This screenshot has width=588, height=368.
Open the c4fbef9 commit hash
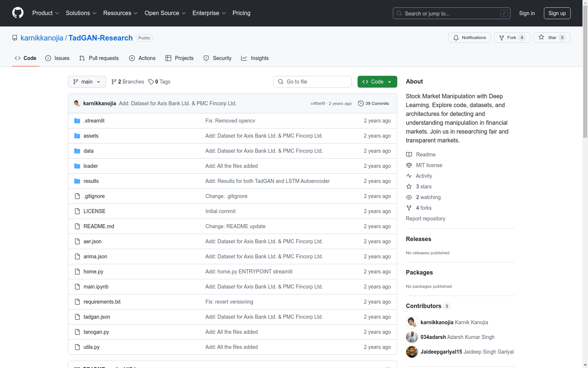318,103
